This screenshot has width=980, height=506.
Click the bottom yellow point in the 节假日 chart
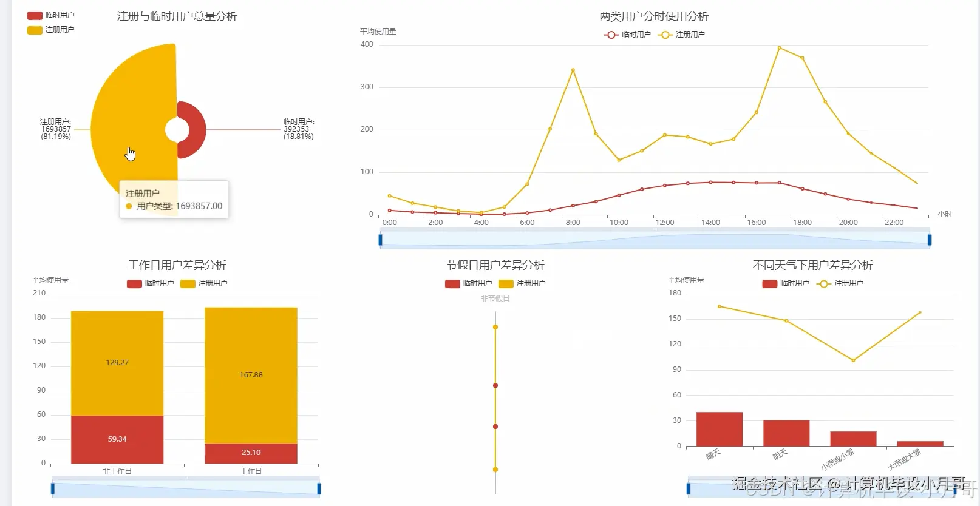click(495, 470)
